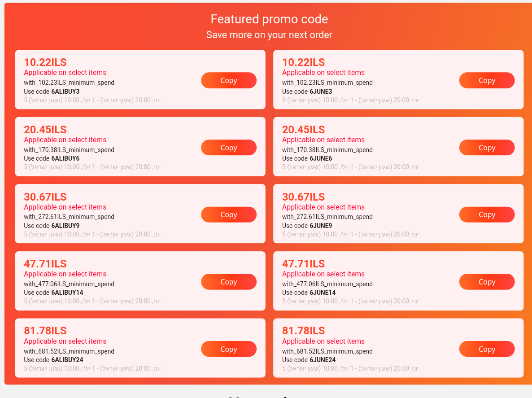Copy promo code 6ALIBUY9
Image resolution: width=532 pixels, height=398 pixels.
228,214
